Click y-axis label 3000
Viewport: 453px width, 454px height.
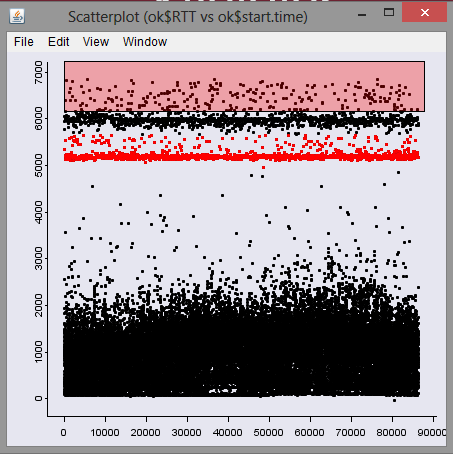(x=39, y=259)
